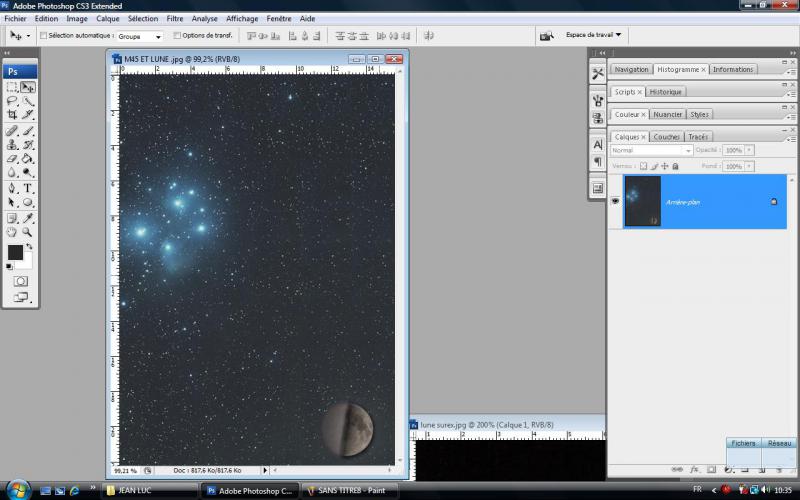Select the Notes tool
The height and width of the screenshot is (500, 800).
pos(12,218)
